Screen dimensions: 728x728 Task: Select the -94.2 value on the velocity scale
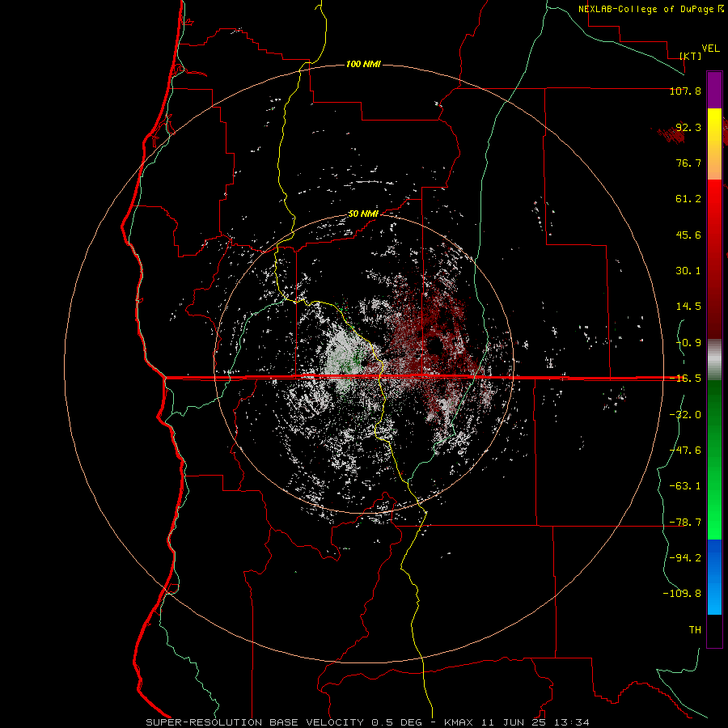pyautogui.click(x=685, y=557)
